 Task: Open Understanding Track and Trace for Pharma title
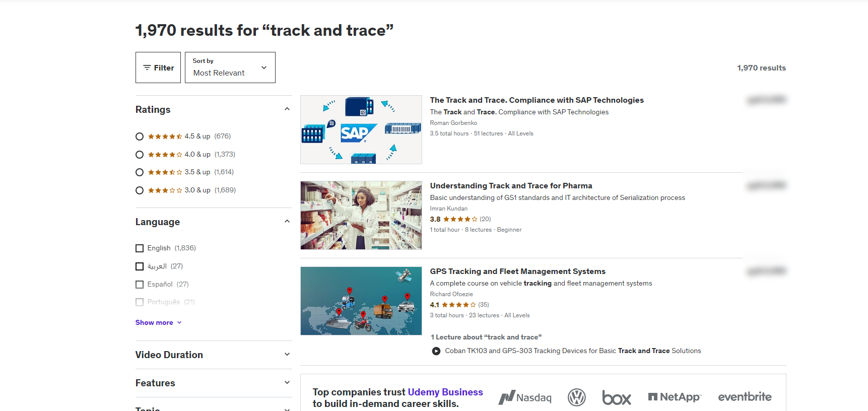511,186
